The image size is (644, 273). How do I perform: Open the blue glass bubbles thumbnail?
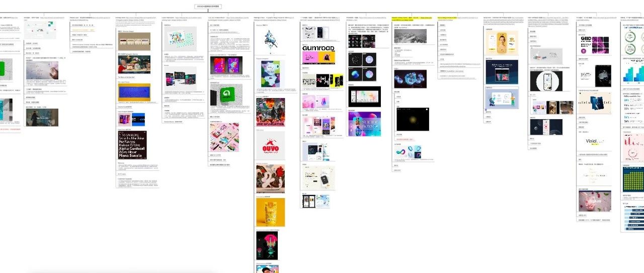tap(410, 79)
